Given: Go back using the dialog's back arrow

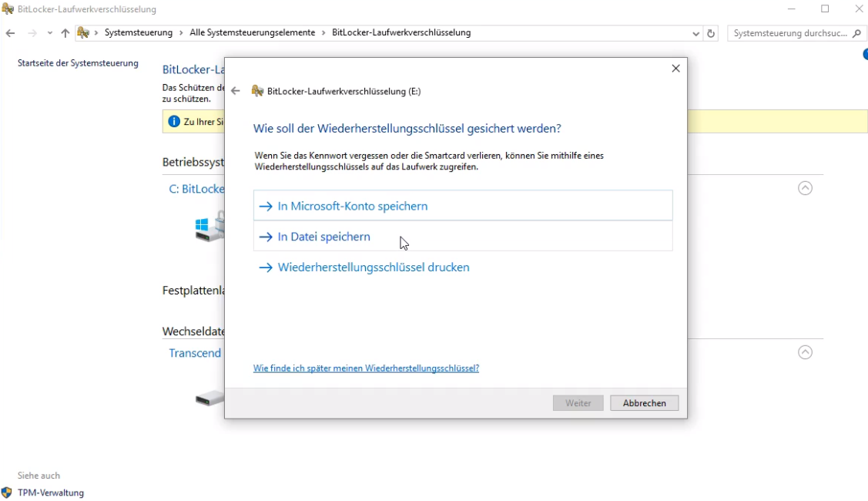Looking at the screenshot, I should (x=236, y=91).
